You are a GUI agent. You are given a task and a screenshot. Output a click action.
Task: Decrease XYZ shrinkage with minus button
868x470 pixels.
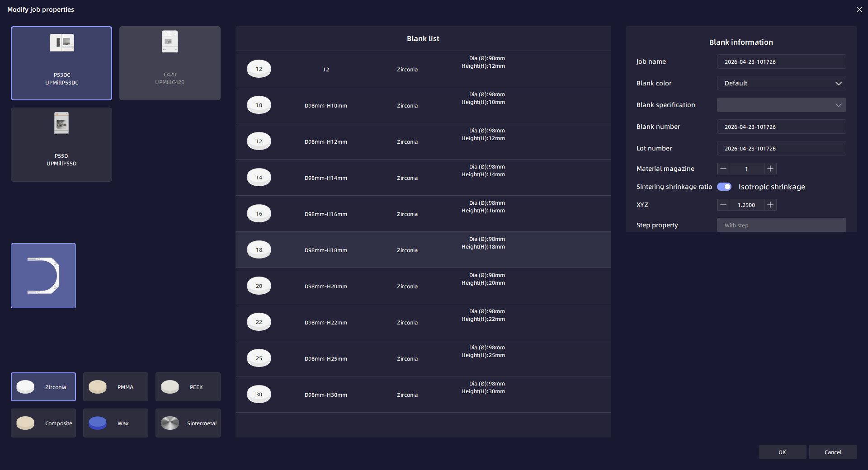723,205
